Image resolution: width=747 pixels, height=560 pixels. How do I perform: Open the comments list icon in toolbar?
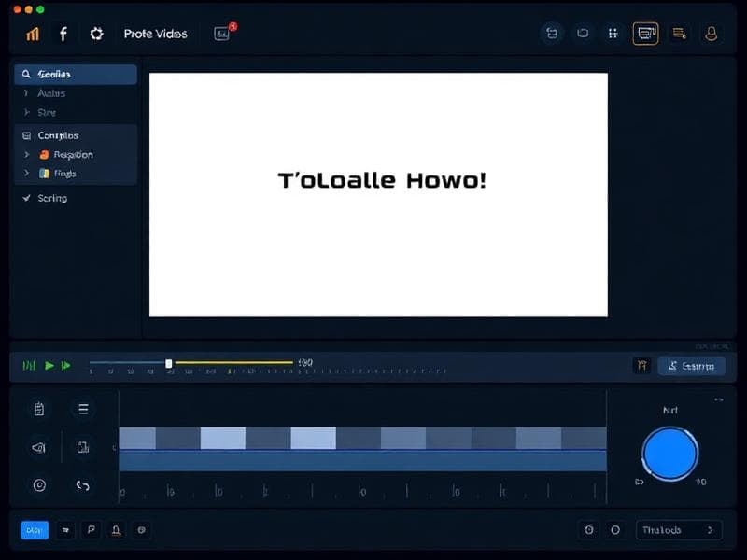coord(678,33)
